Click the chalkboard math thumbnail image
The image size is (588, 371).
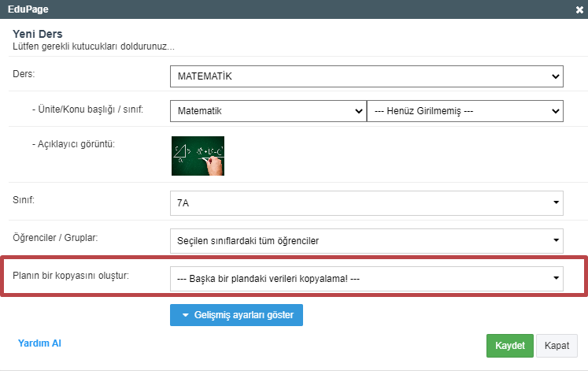[198, 154]
